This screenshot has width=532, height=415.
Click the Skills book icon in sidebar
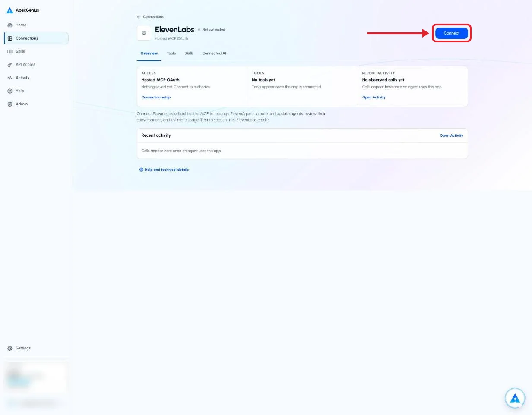click(x=10, y=51)
